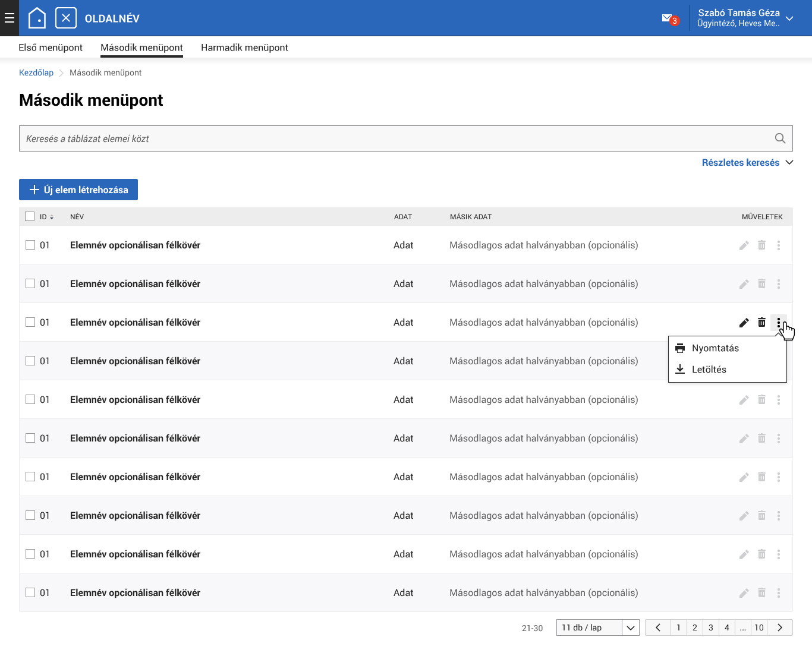The width and height of the screenshot is (812, 656).
Task: Jump to page 10 in pagination
Action: [x=759, y=627]
